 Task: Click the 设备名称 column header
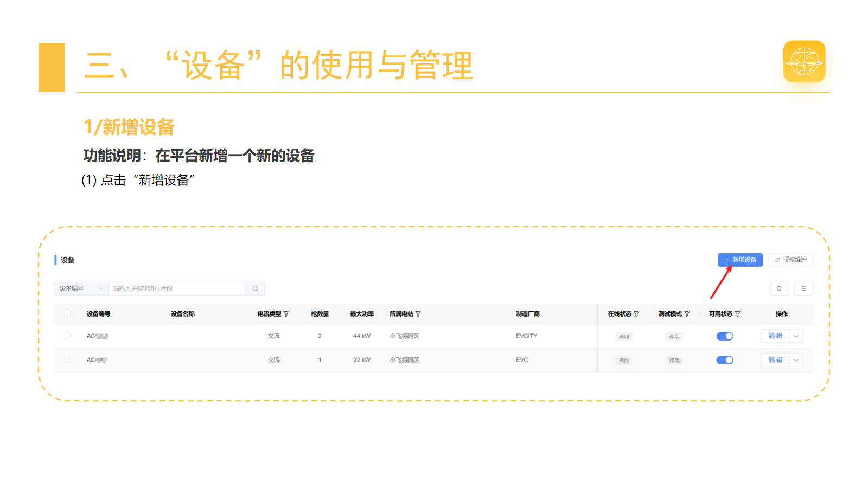pos(183,314)
